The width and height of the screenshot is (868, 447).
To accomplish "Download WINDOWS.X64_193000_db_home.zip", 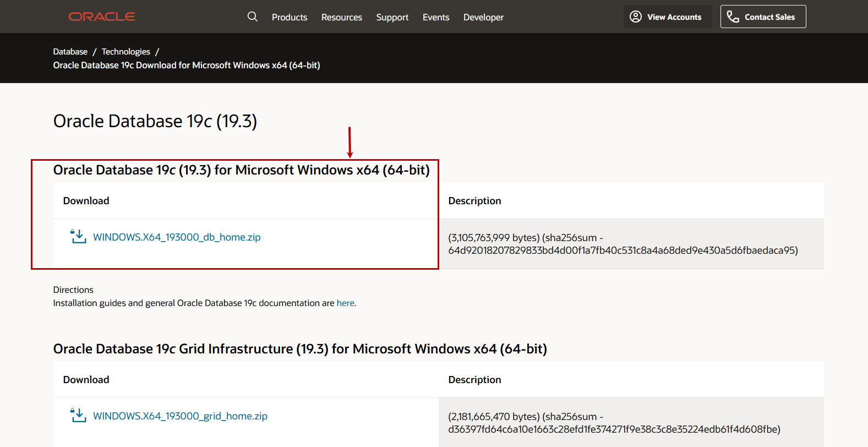I will point(177,237).
